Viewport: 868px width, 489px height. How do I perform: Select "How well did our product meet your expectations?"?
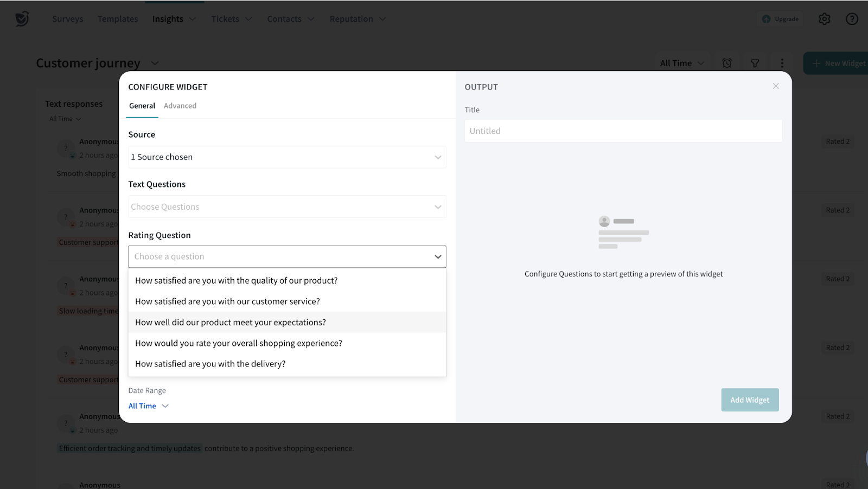pyautogui.click(x=231, y=323)
